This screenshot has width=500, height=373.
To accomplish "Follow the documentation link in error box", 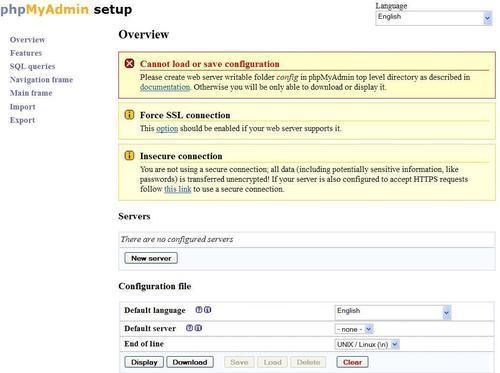I will click(165, 87).
